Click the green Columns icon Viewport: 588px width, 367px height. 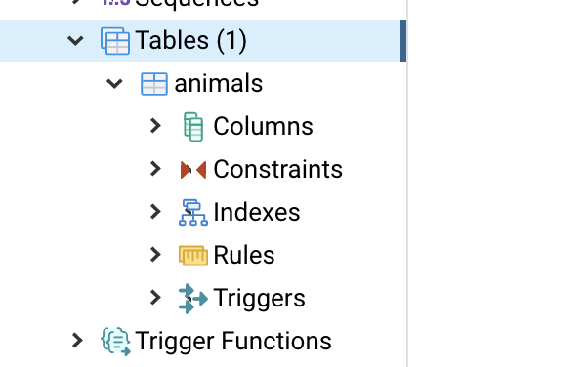point(193,127)
